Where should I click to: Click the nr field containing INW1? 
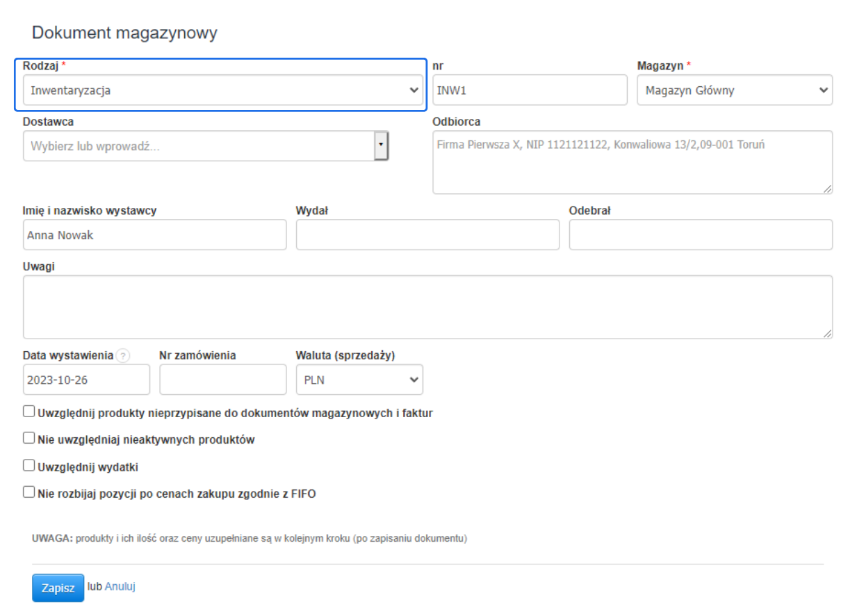pos(529,90)
